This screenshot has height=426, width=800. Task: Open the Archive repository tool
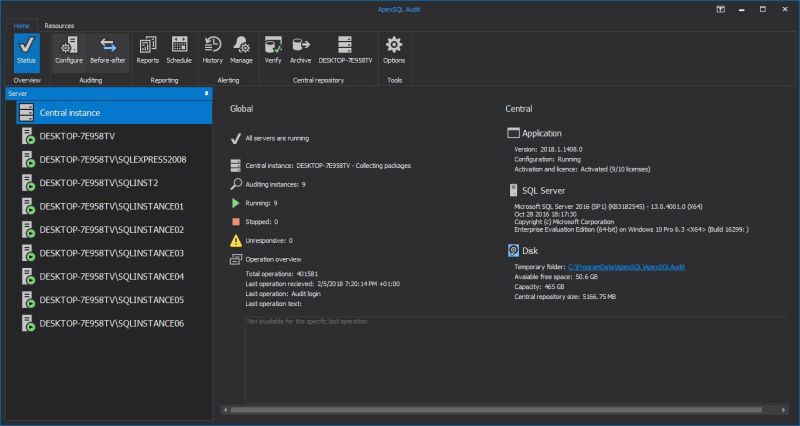click(301, 52)
